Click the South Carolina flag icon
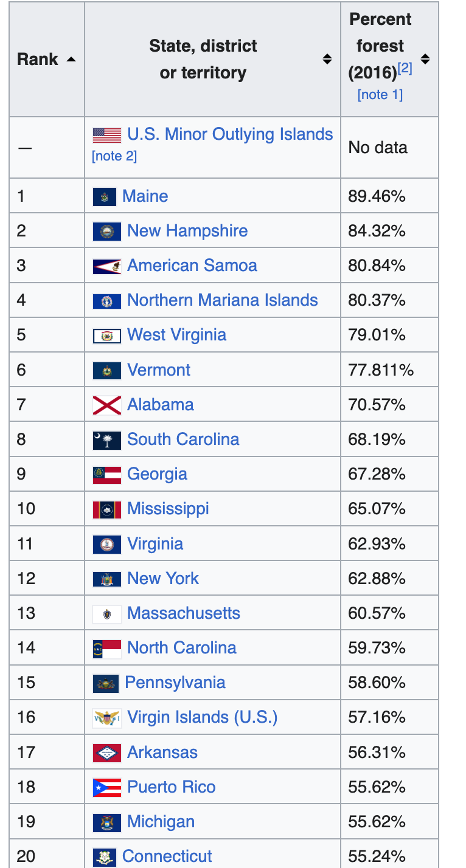 (x=106, y=439)
